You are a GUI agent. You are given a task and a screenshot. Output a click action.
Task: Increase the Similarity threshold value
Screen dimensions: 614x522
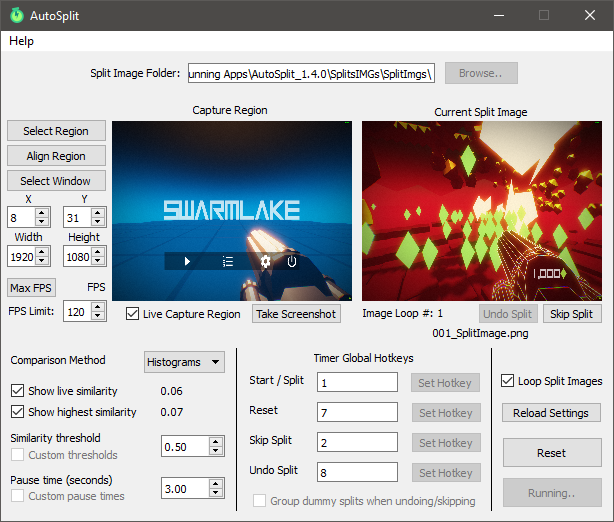[x=216, y=442]
